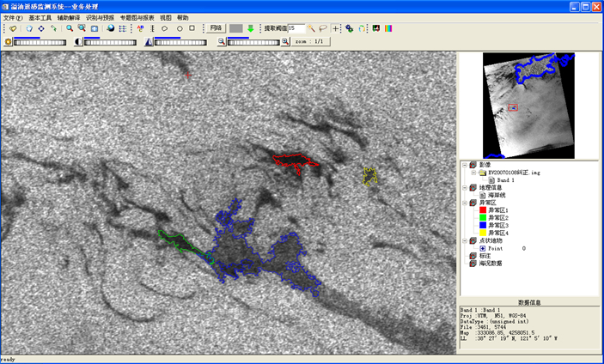Select the Band 1 tree item
Image resolution: width=604 pixels, height=364 pixels.
pos(505,180)
